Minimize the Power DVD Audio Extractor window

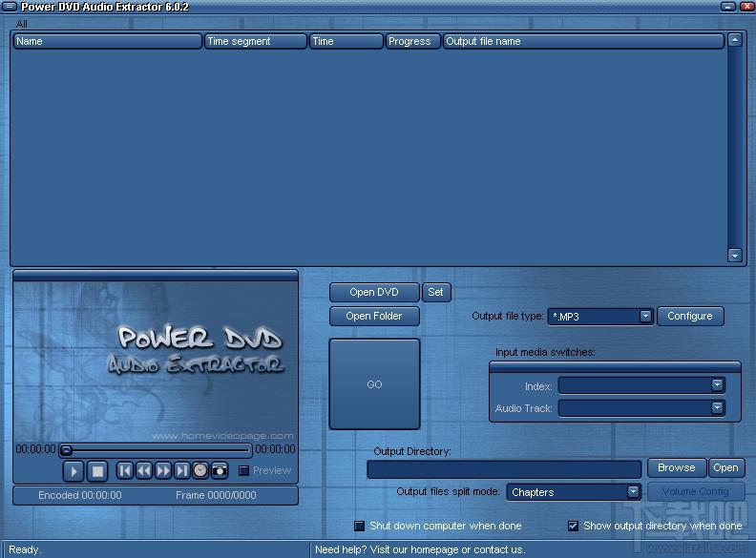pos(728,7)
